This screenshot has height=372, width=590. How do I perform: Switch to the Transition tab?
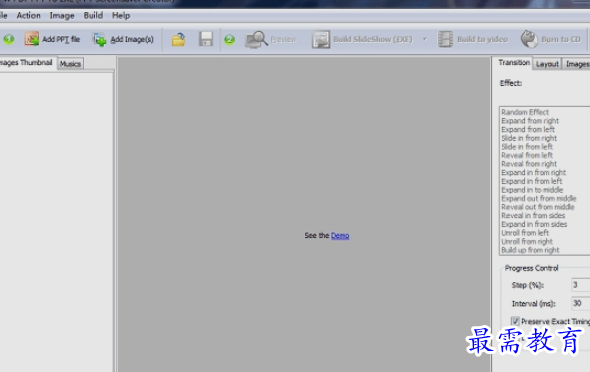click(x=514, y=62)
